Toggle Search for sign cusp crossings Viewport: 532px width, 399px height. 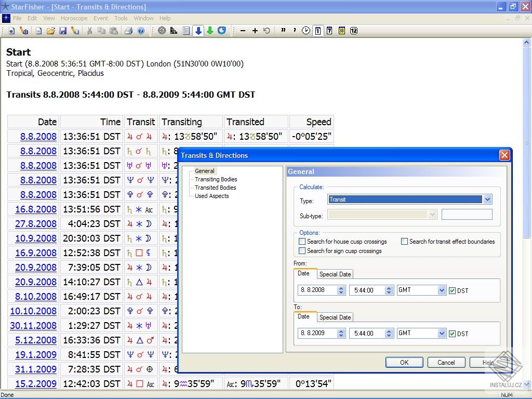[302, 251]
